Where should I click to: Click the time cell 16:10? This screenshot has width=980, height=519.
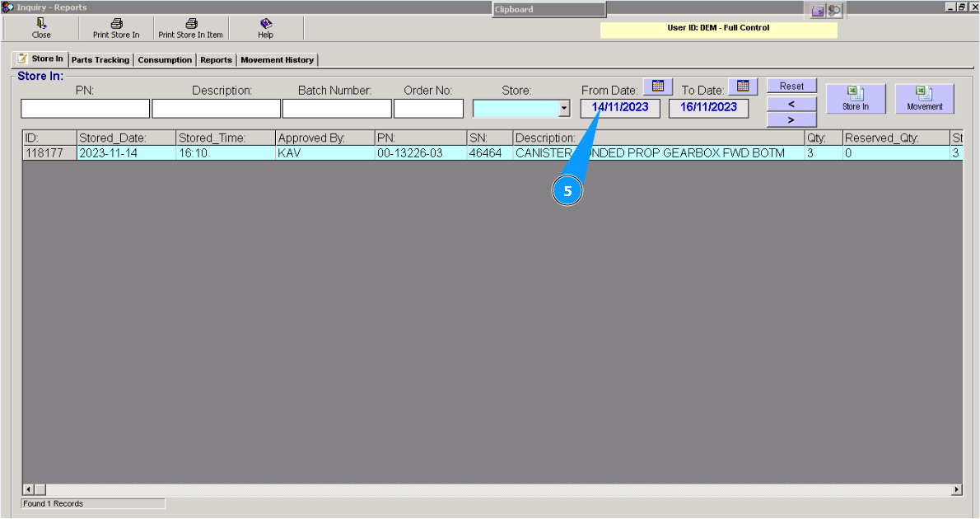coord(226,153)
